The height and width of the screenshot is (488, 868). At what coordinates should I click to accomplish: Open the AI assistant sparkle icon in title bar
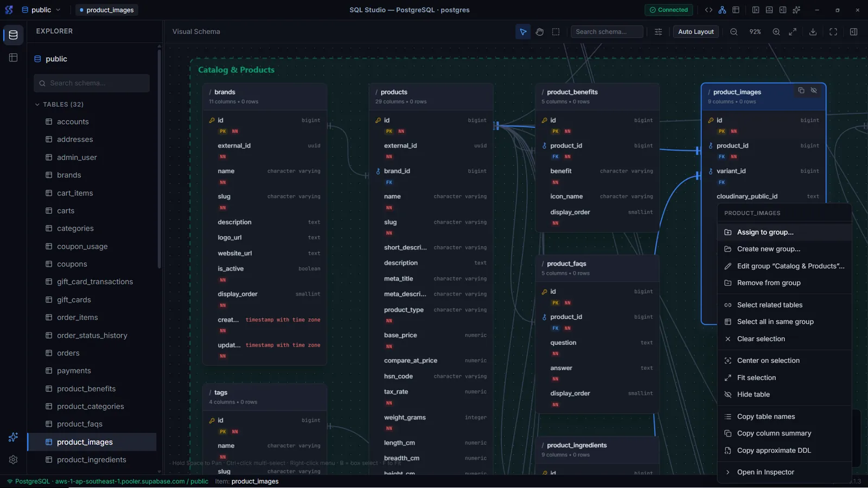(796, 10)
